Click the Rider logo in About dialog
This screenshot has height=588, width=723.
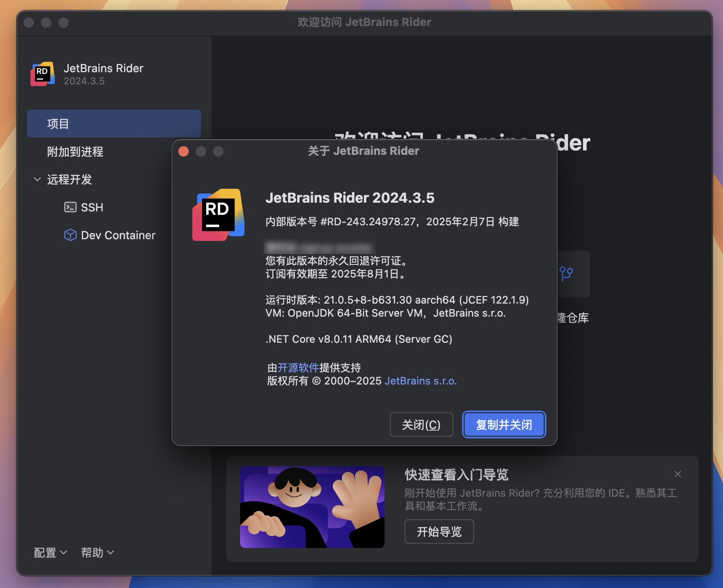[218, 215]
